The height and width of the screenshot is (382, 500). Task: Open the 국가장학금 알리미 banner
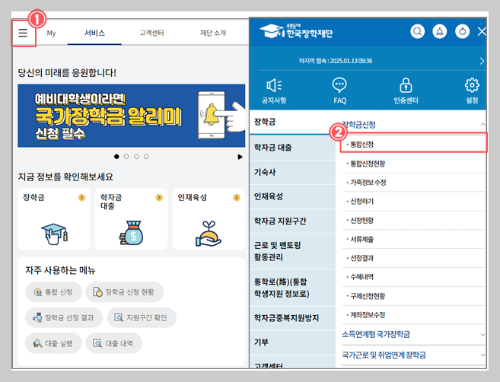[131, 116]
